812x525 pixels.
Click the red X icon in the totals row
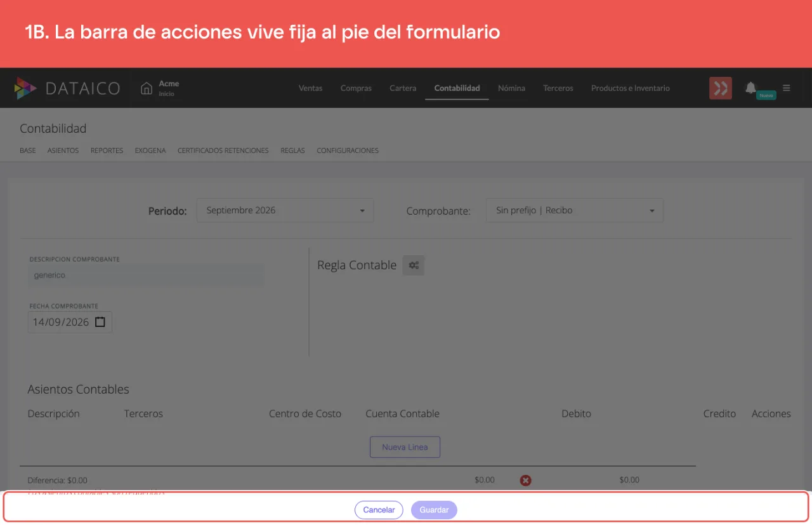[x=525, y=481]
